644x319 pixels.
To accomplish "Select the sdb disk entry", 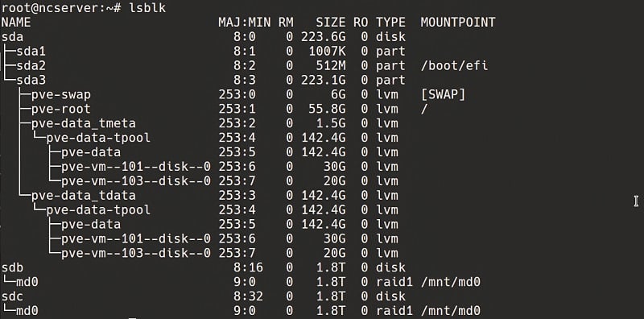I will (x=13, y=267).
